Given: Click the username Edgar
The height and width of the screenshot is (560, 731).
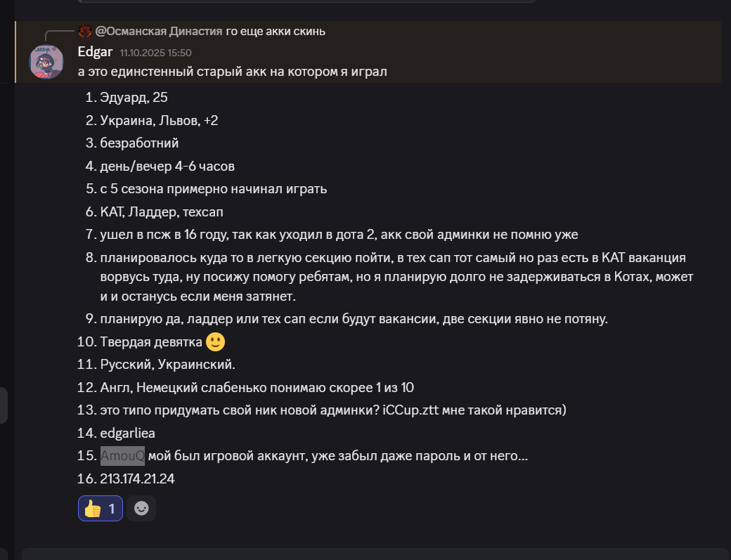Looking at the screenshot, I should (x=96, y=52).
